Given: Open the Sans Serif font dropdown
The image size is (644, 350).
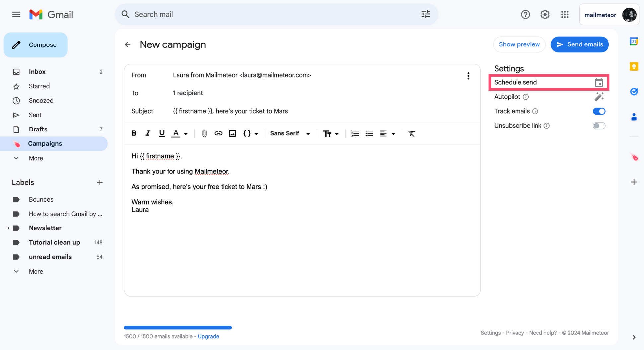Looking at the screenshot, I should click(x=290, y=133).
